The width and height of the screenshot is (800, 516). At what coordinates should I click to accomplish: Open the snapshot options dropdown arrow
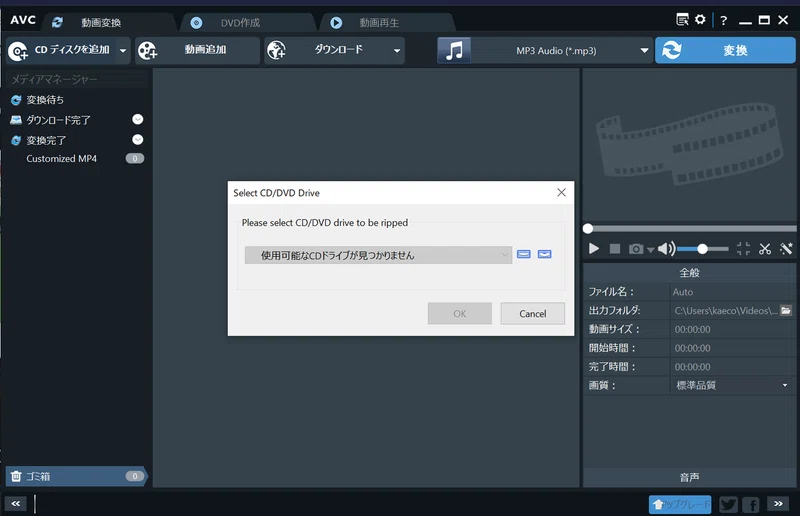(651, 250)
